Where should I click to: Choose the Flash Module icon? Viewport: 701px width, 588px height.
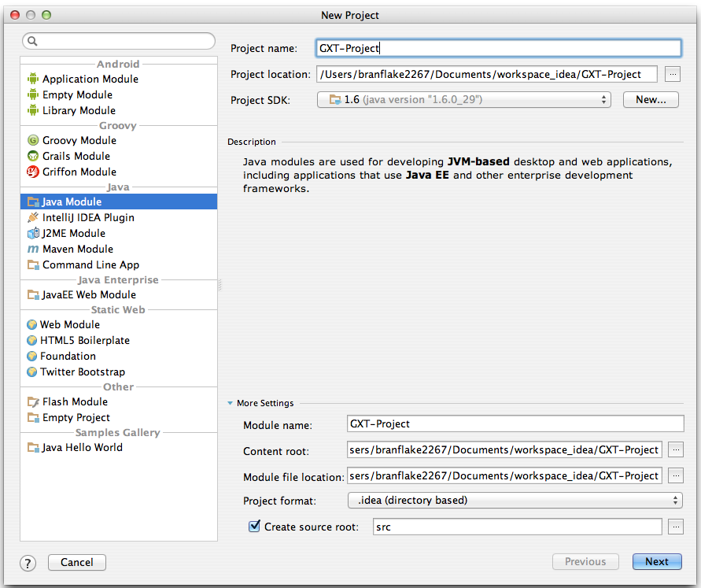coord(33,401)
